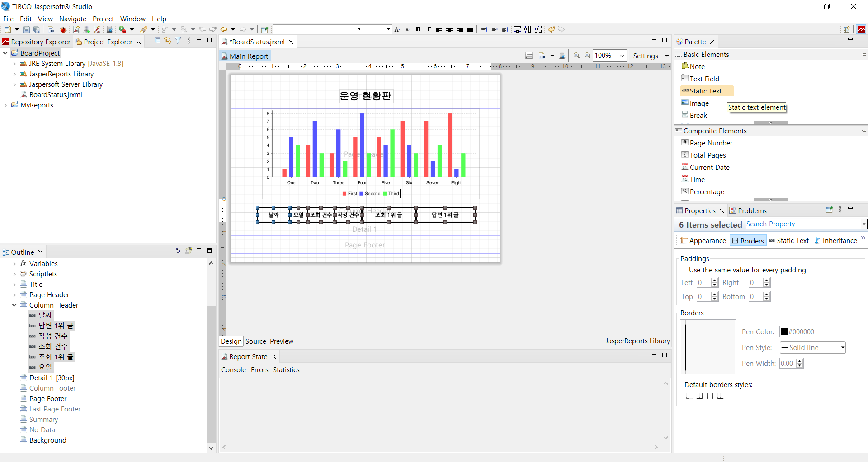Increase the Left padding spinner

coord(715,280)
